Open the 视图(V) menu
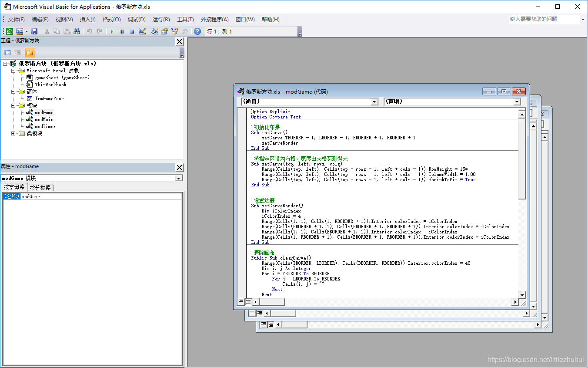The width and height of the screenshot is (588, 368). (64, 20)
